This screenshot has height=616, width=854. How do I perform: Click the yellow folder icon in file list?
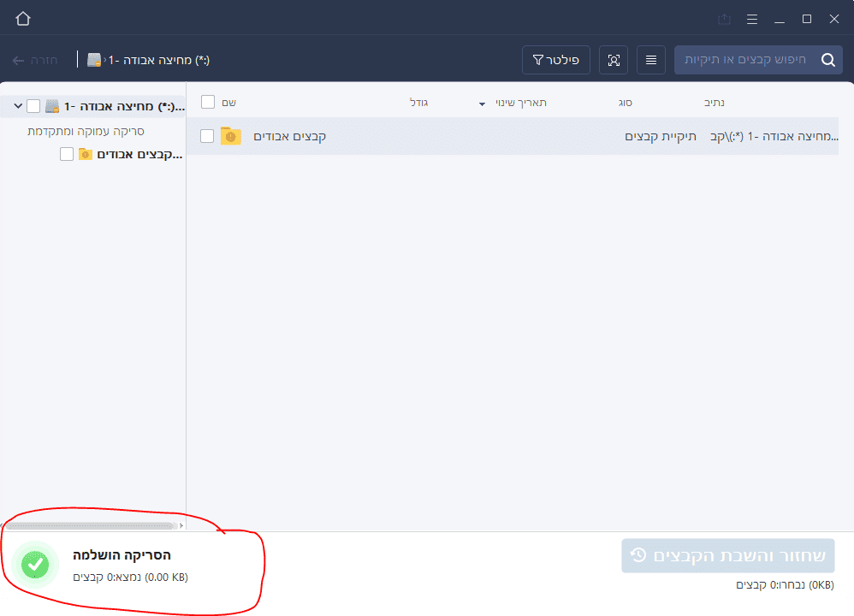231,136
